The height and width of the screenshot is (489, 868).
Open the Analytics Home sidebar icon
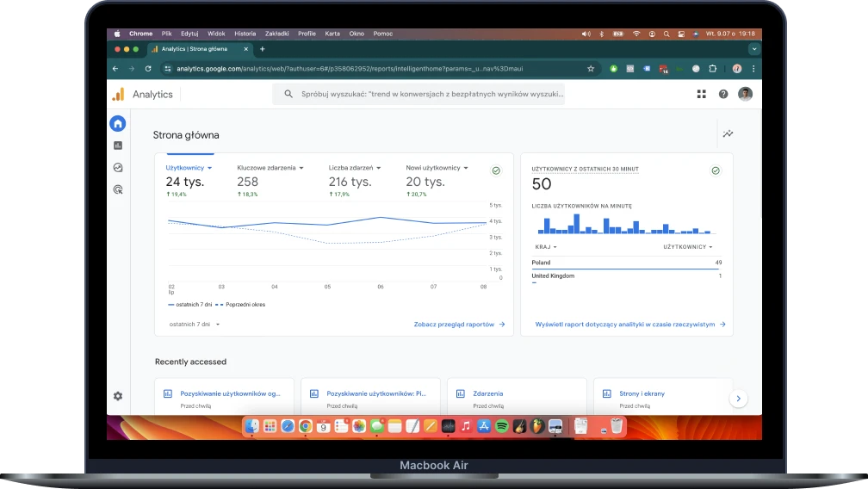point(117,123)
